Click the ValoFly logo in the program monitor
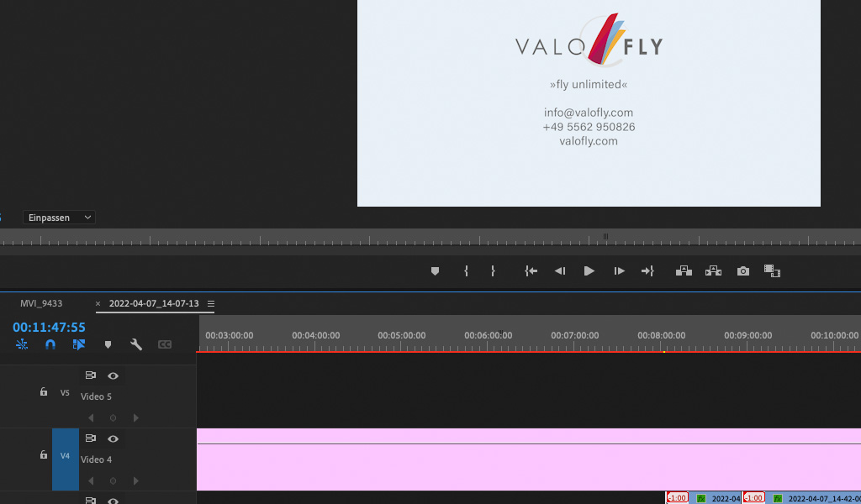The image size is (861, 504). (589, 40)
